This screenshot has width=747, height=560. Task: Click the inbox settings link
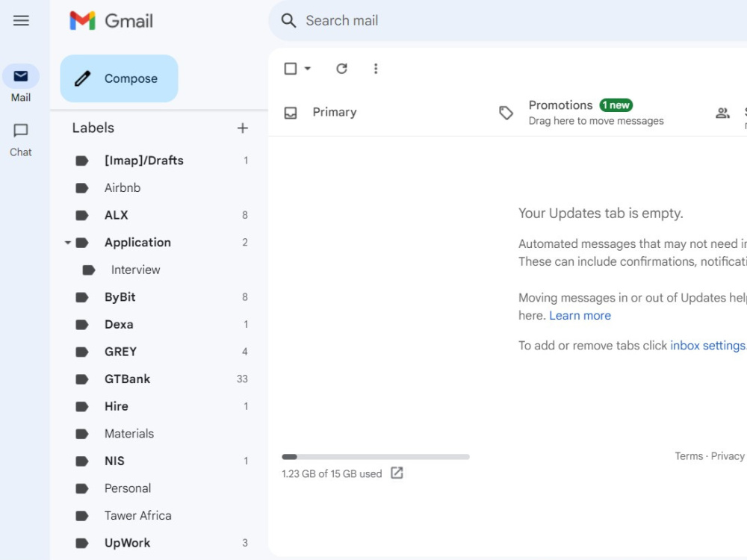click(x=708, y=346)
